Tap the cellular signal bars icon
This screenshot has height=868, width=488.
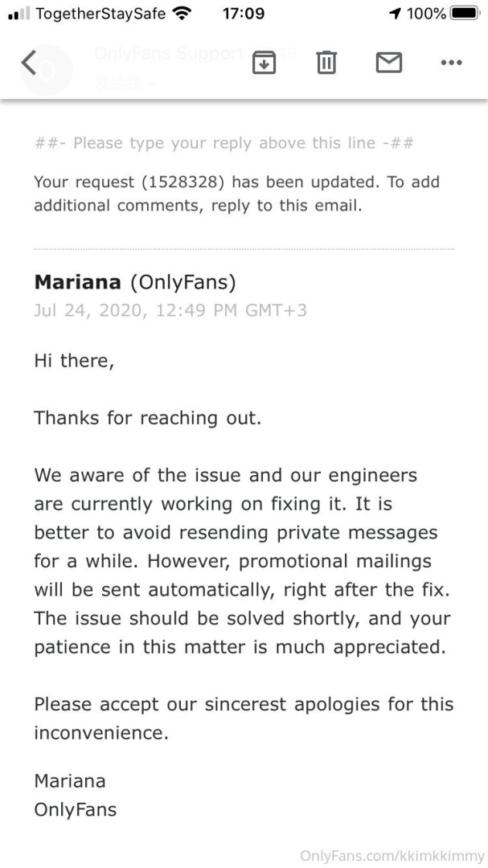18,14
